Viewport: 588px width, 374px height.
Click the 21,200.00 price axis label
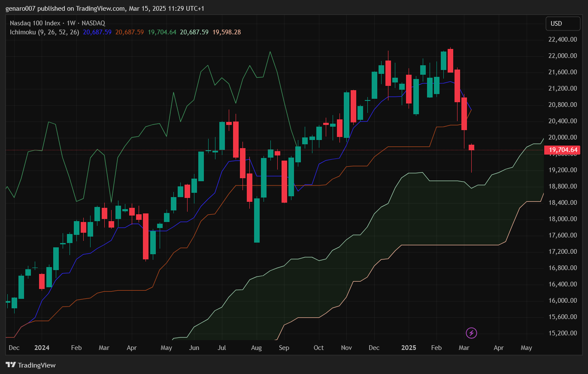(563, 88)
